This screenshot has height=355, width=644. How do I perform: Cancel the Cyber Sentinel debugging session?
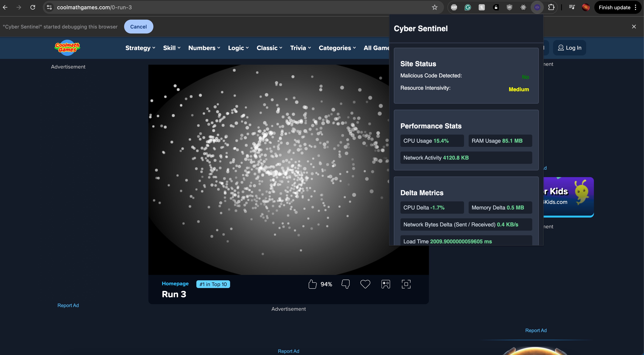(139, 27)
